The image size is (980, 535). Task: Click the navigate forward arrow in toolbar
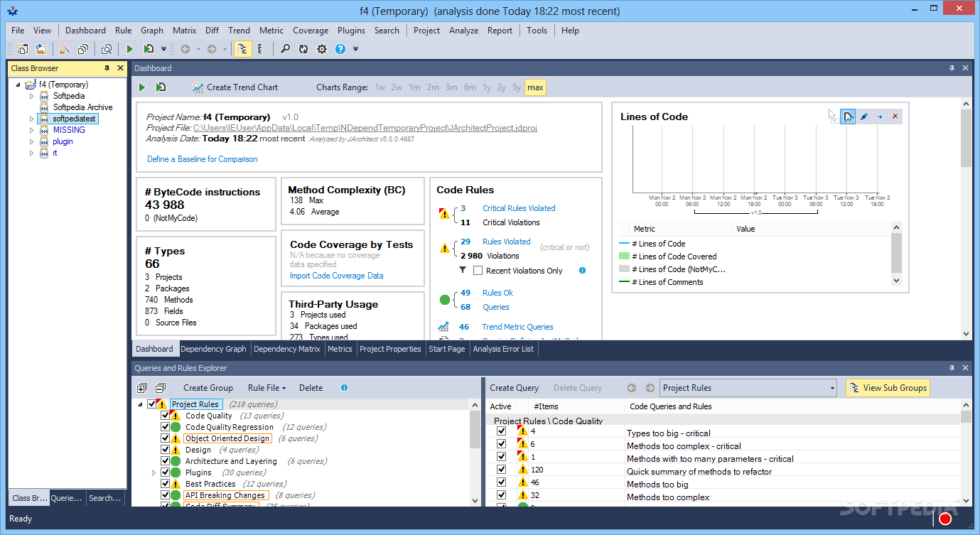(211, 49)
